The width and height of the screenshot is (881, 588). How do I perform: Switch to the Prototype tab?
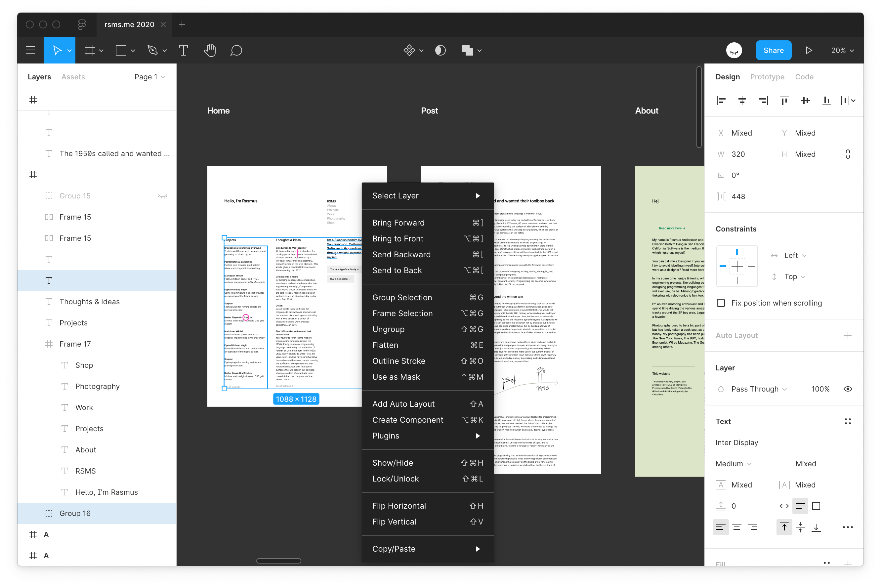click(767, 77)
